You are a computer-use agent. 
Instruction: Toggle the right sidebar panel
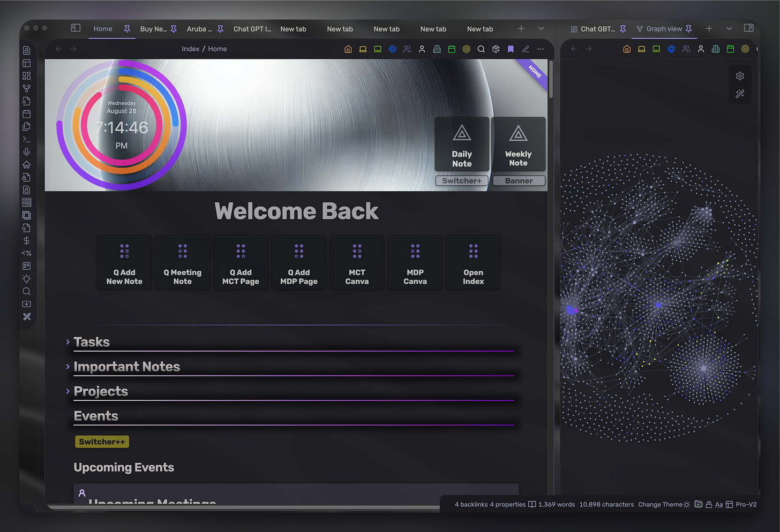[749, 28]
